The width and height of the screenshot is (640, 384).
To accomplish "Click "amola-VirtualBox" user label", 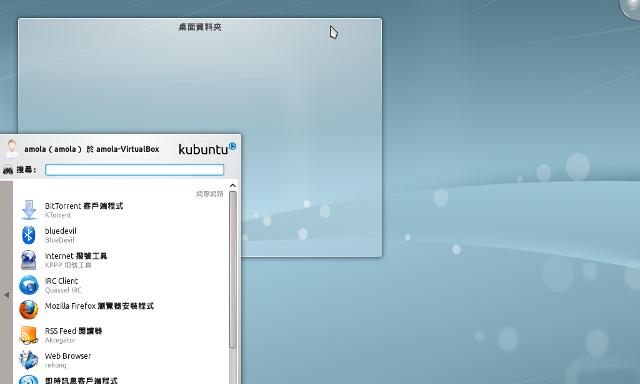I will [127, 149].
